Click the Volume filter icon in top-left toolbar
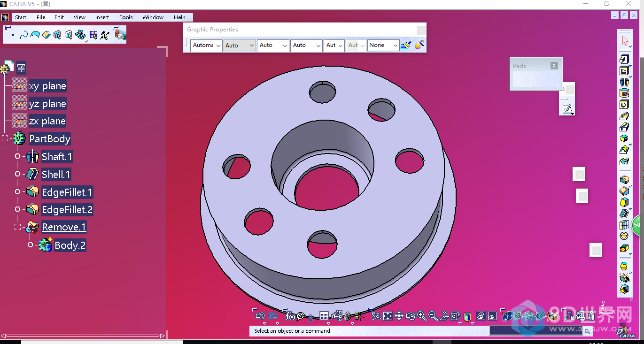 coord(46,35)
